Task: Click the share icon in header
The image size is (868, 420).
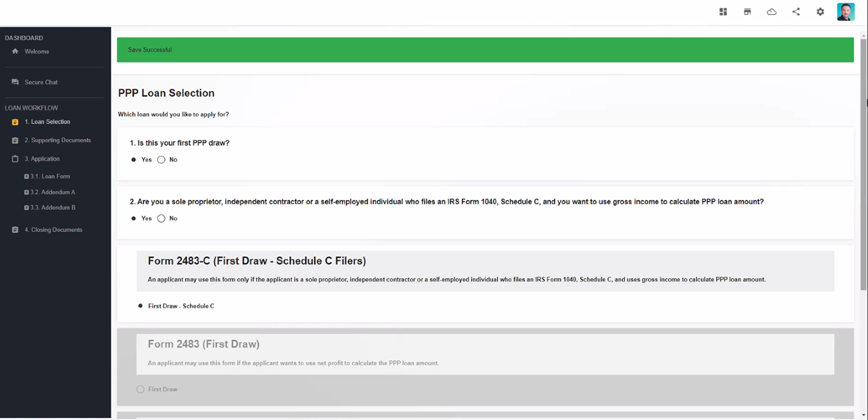Action: 796,12
